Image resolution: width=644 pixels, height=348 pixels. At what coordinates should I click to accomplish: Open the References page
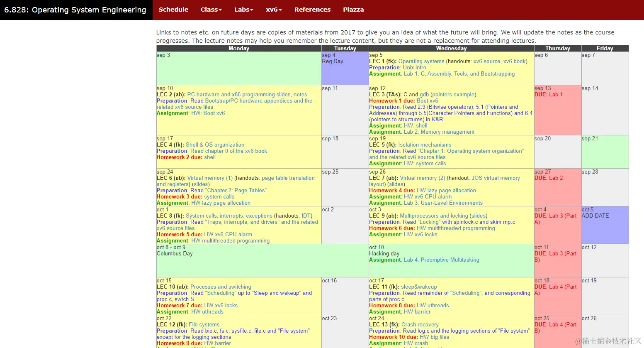(x=312, y=10)
